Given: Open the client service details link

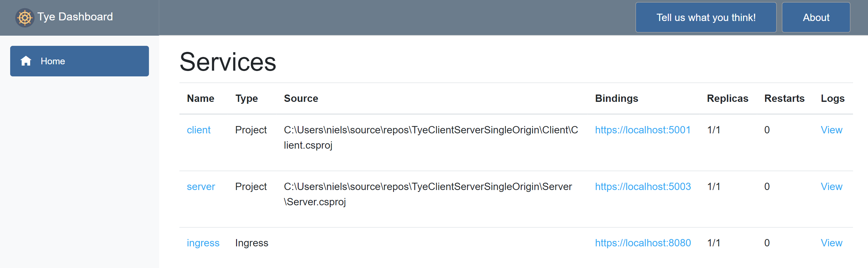Looking at the screenshot, I should coord(199,130).
